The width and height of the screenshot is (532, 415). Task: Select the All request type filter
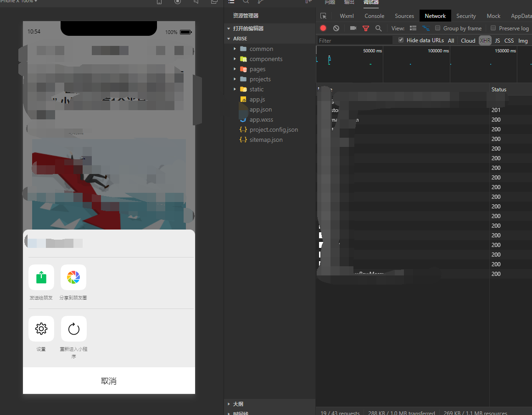coord(451,41)
